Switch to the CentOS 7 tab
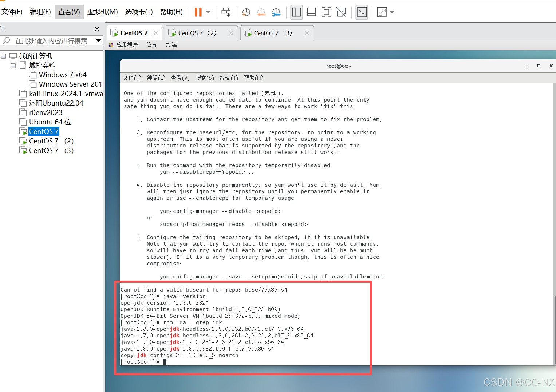 pyautogui.click(x=134, y=33)
